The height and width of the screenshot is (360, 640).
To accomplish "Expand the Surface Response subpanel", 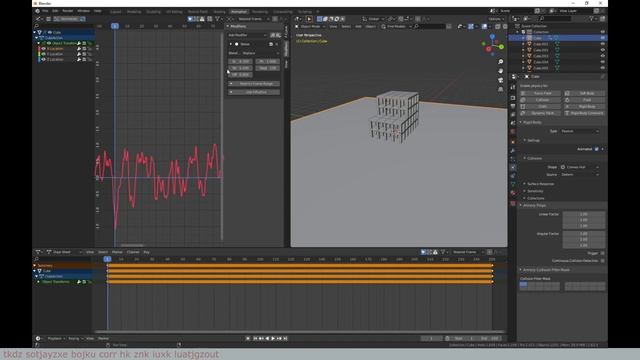I will coord(539,184).
